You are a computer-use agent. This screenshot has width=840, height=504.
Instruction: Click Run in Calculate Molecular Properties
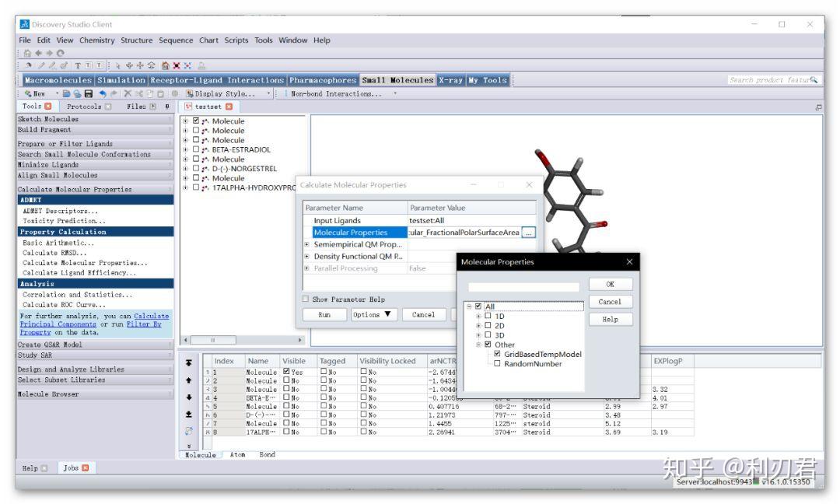click(x=324, y=315)
